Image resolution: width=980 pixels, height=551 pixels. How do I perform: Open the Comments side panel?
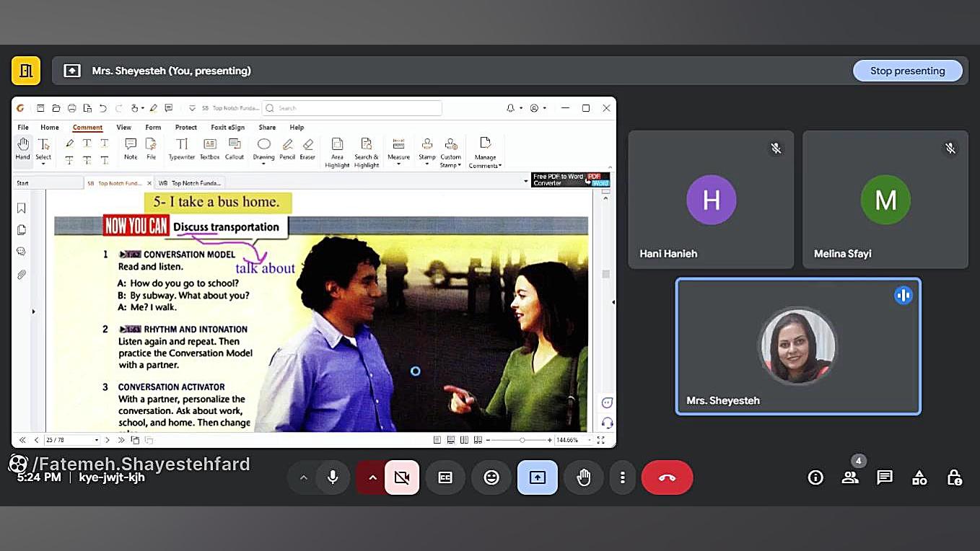click(22, 252)
